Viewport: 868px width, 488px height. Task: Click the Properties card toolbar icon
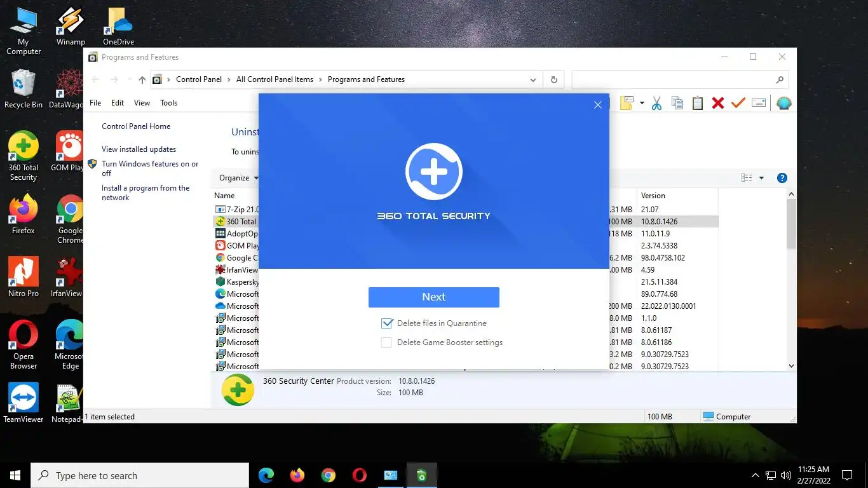[x=759, y=103]
